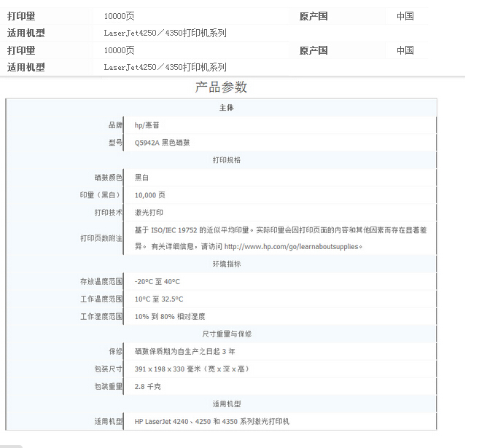Select the hp/惠普 brand value
The height and width of the screenshot is (448, 479).
[147, 125]
